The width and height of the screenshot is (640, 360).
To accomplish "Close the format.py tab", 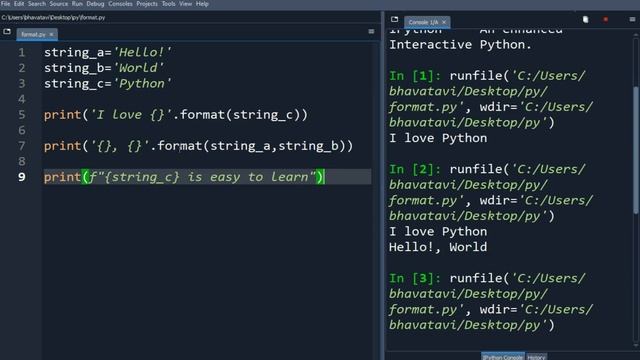I will [x=51, y=35].
